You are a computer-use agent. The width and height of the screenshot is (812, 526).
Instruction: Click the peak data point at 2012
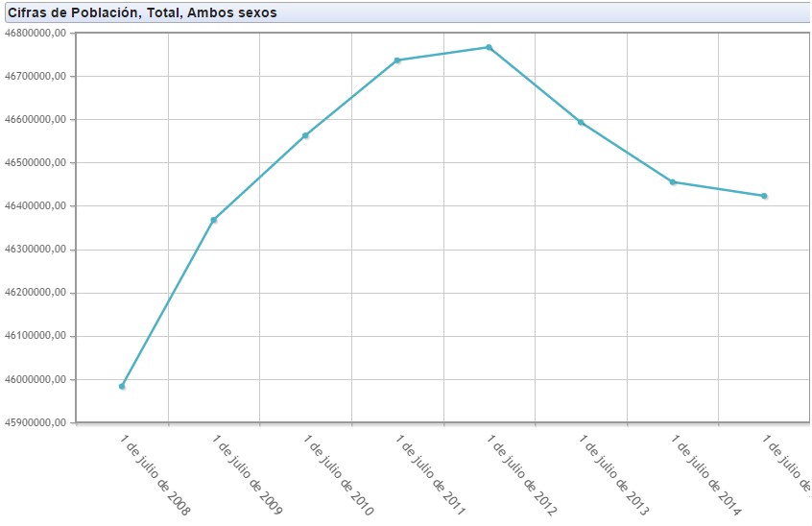pyautogui.click(x=489, y=47)
